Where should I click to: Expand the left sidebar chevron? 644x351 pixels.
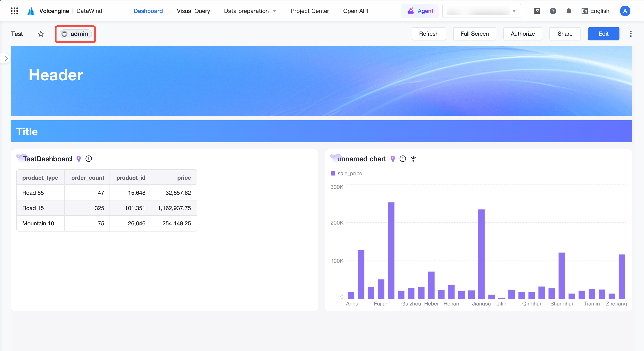click(x=6, y=58)
